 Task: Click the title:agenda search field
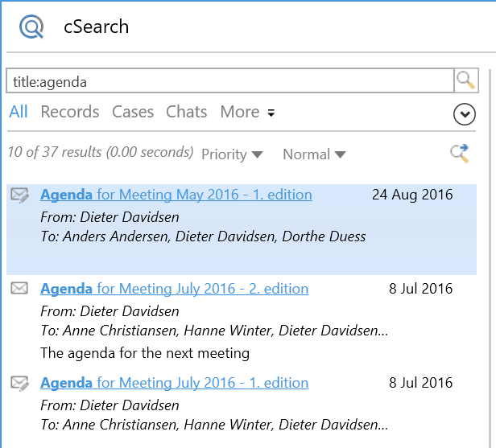(229, 81)
